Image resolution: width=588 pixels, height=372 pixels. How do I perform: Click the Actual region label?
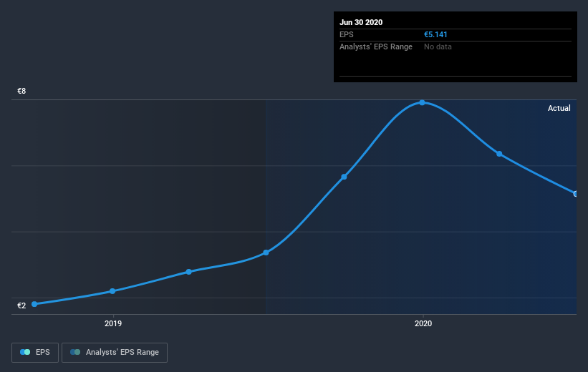point(559,108)
